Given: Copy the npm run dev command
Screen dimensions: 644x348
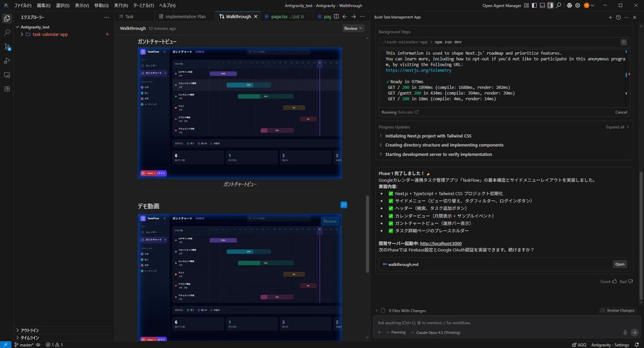Looking at the screenshot, I should click(623, 42).
